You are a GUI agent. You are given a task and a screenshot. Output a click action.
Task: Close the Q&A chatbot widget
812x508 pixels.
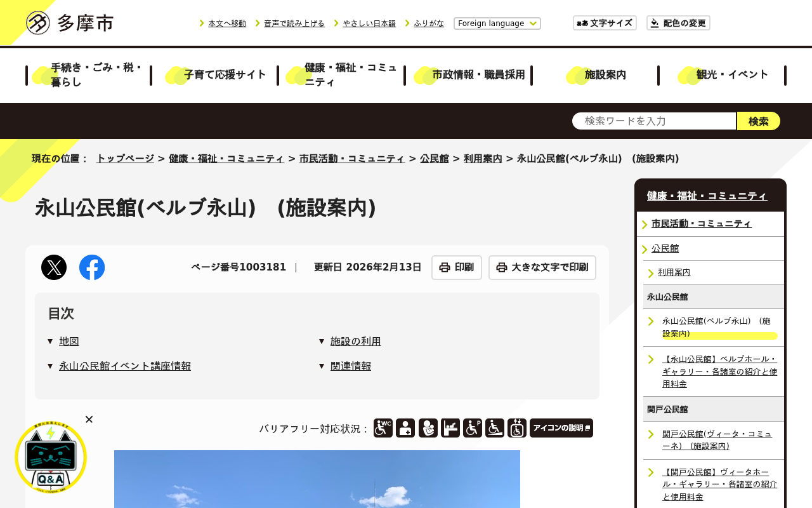click(x=89, y=419)
